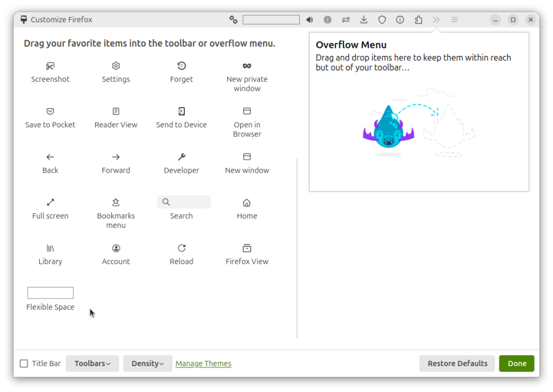Click the Library icon
553x392 pixels.
(50, 248)
